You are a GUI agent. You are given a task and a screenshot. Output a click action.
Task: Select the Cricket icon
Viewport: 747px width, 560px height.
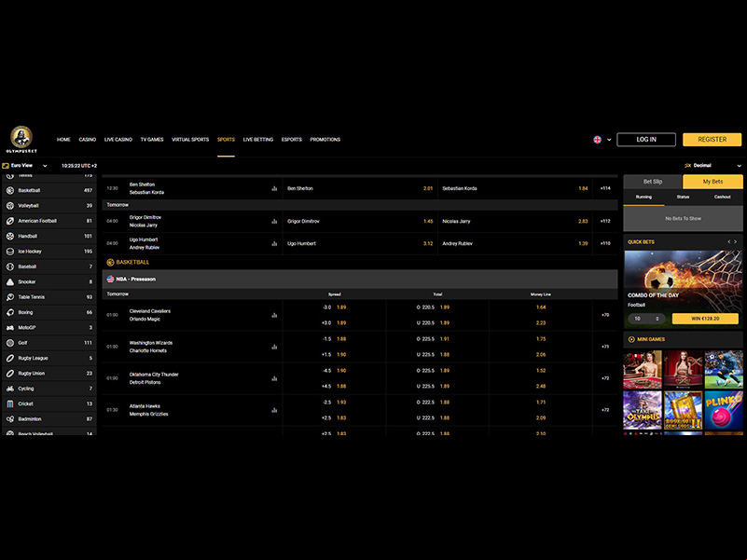(10, 403)
